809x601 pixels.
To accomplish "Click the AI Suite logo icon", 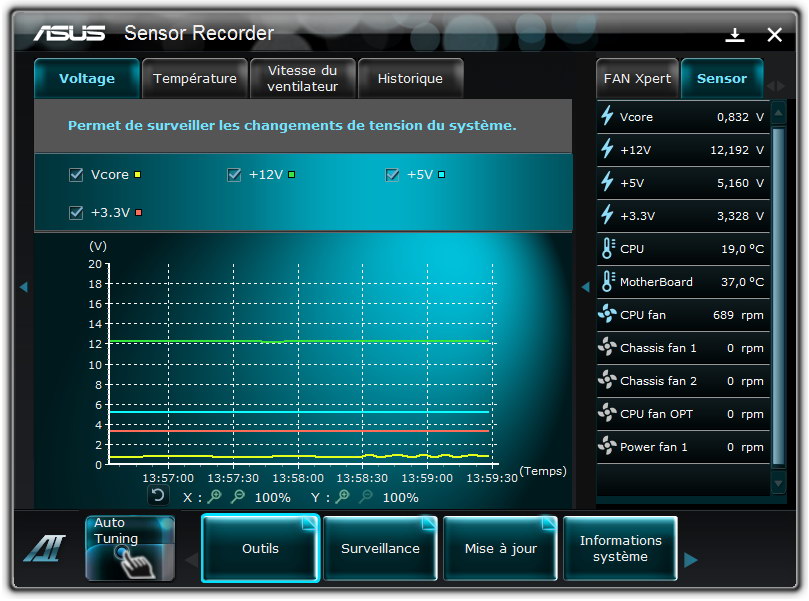I will (45, 548).
